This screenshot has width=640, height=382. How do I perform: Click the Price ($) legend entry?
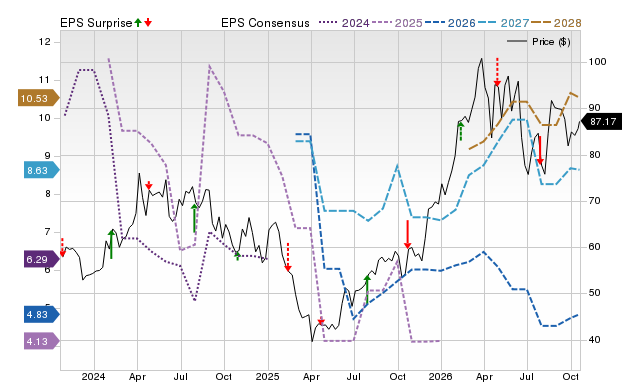pyautogui.click(x=539, y=42)
